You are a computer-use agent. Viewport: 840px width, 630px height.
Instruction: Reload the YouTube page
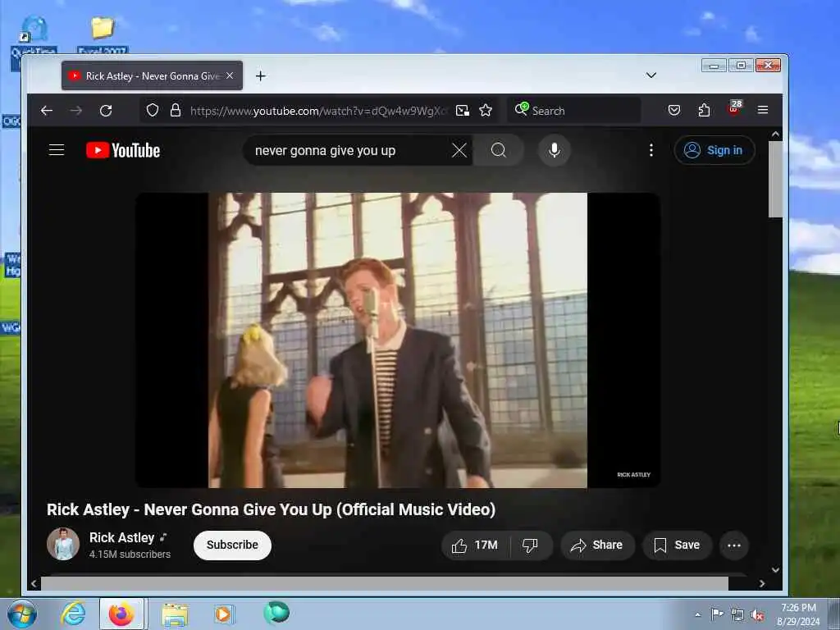[106, 111]
